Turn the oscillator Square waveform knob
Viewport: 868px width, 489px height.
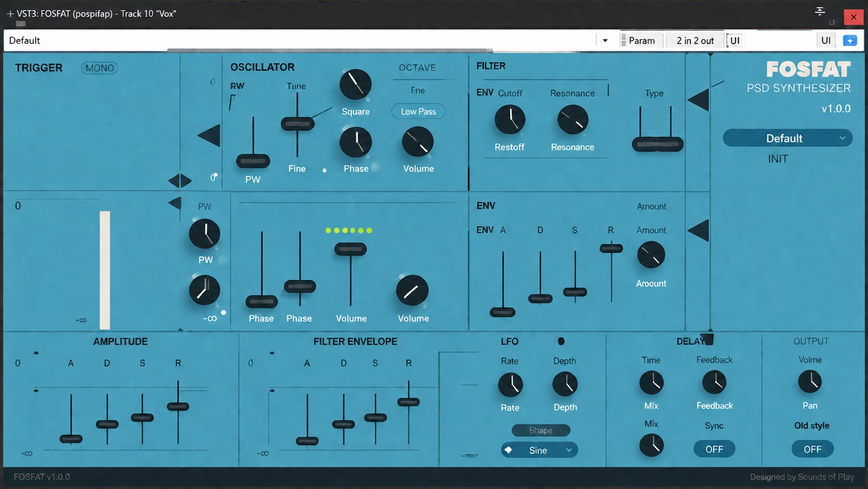[355, 84]
